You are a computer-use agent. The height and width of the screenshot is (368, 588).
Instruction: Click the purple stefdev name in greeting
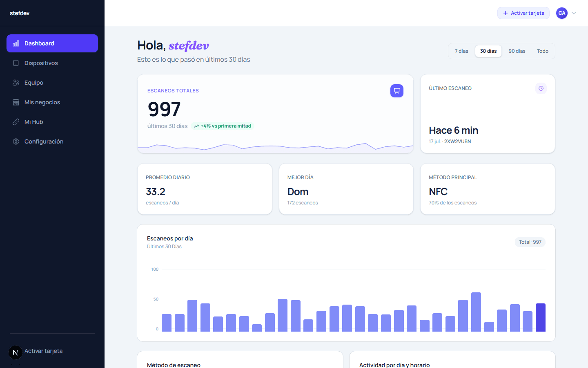189,45
